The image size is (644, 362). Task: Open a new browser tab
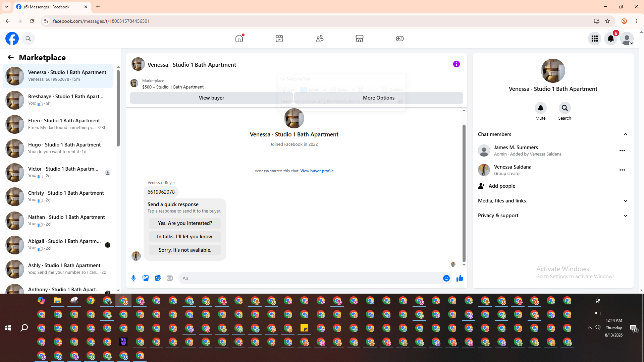coord(98,7)
